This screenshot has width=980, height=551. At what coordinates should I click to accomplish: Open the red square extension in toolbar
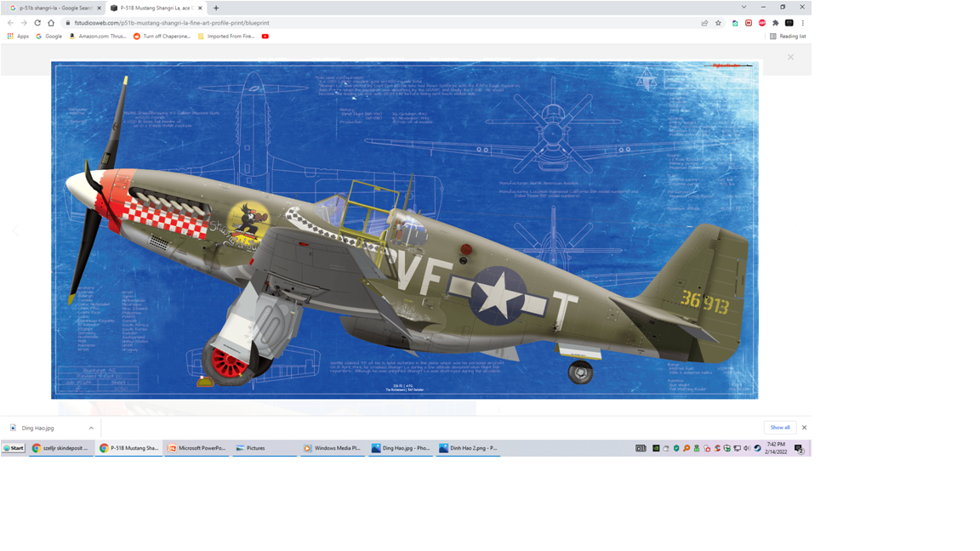pyautogui.click(x=748, y=23)
